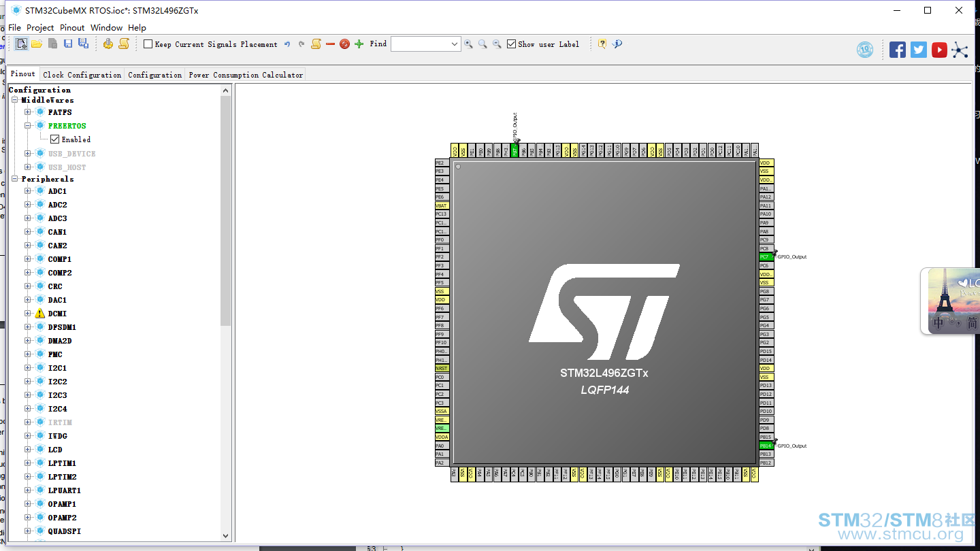Click the Help question mark icon
Image resolution: width=980 pixels, height=551 pixels.
click(602, 44)
